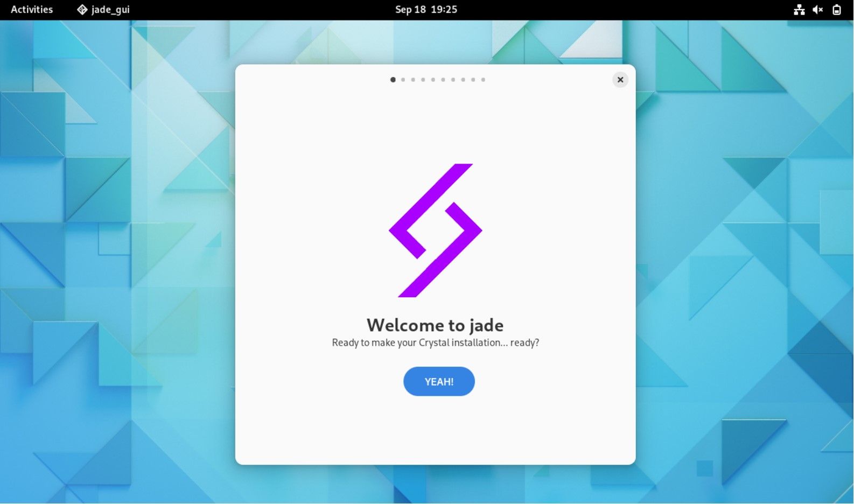Open the jade_gui app menu
The image size is (854, 504).
pos(103,9)
